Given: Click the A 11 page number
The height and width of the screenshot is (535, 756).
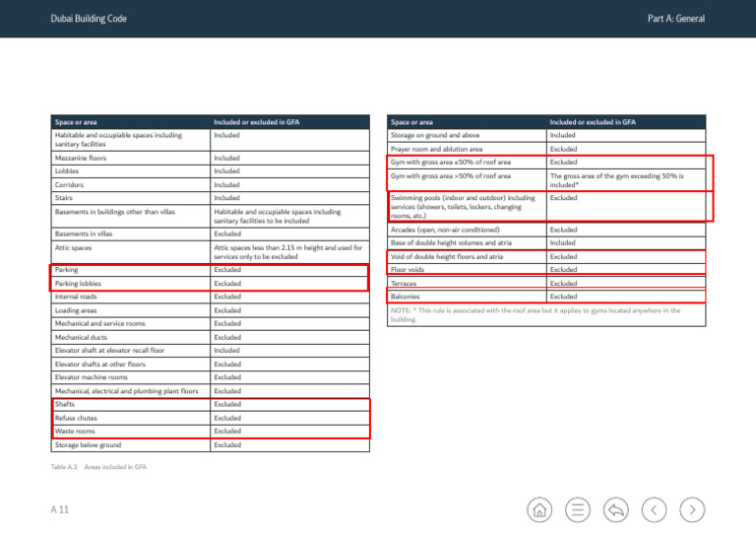Looking at the screenshot, I should tap(60, 509).
